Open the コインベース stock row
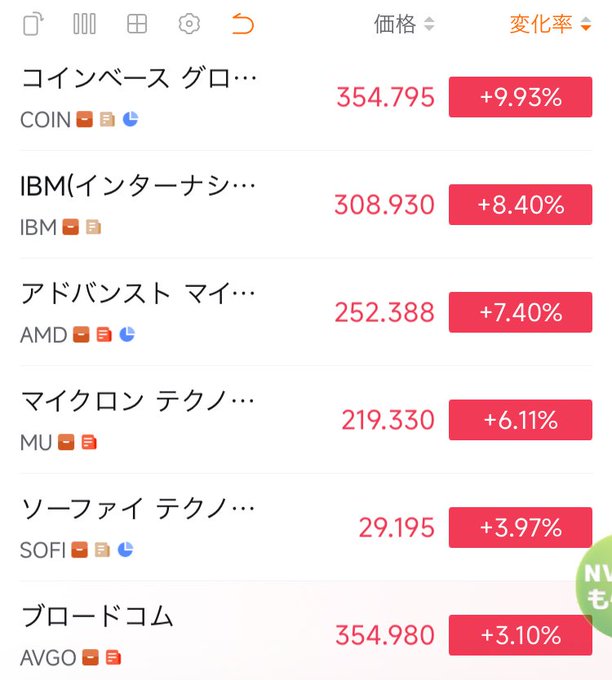The height and width of the screenshot is (680, 612). pyautogui.click(x=140, y=78)
